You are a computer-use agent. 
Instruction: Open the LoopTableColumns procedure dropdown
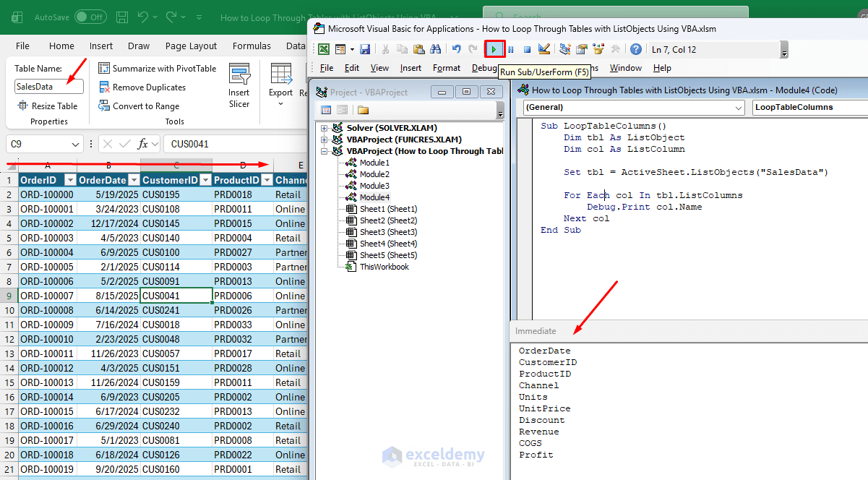pyautogui.click(x=810, y=108)
